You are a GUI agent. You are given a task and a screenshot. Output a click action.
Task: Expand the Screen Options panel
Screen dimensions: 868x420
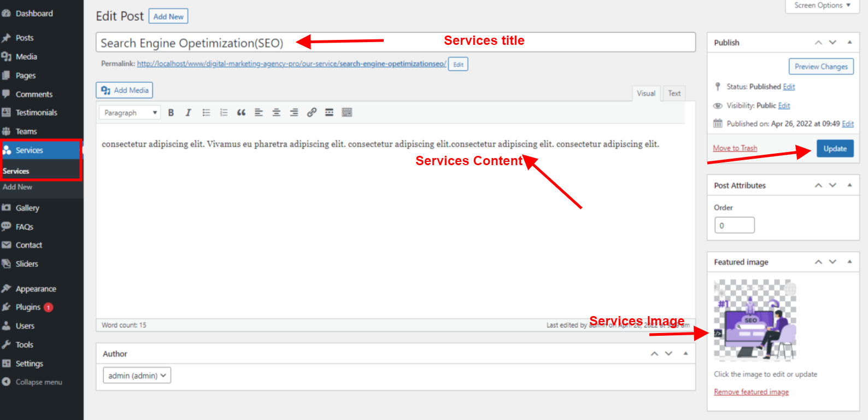(822, 5)
